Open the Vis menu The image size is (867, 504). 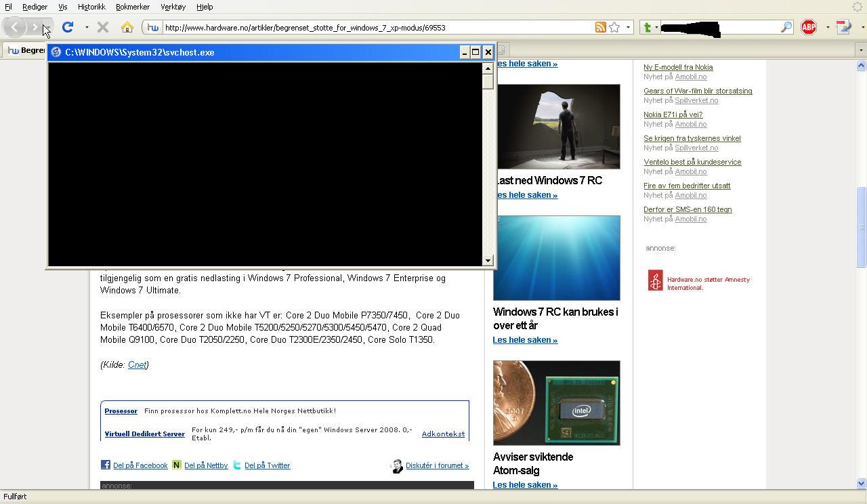[62, 7]
